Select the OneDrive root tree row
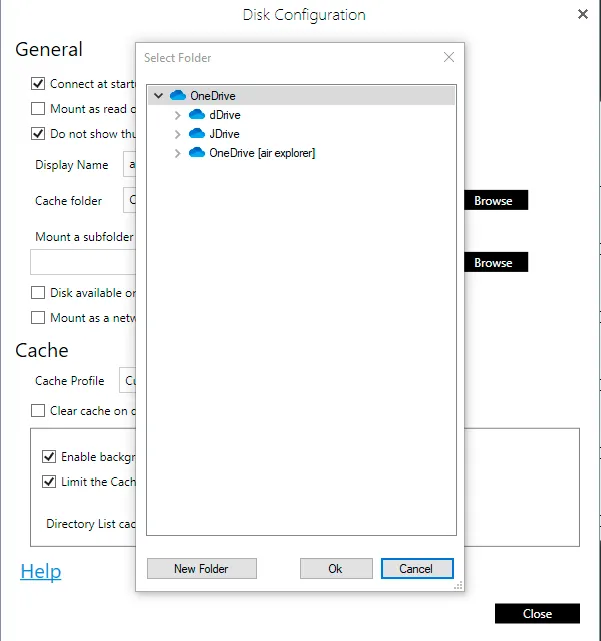601x641 pixels. pos(301,96)
